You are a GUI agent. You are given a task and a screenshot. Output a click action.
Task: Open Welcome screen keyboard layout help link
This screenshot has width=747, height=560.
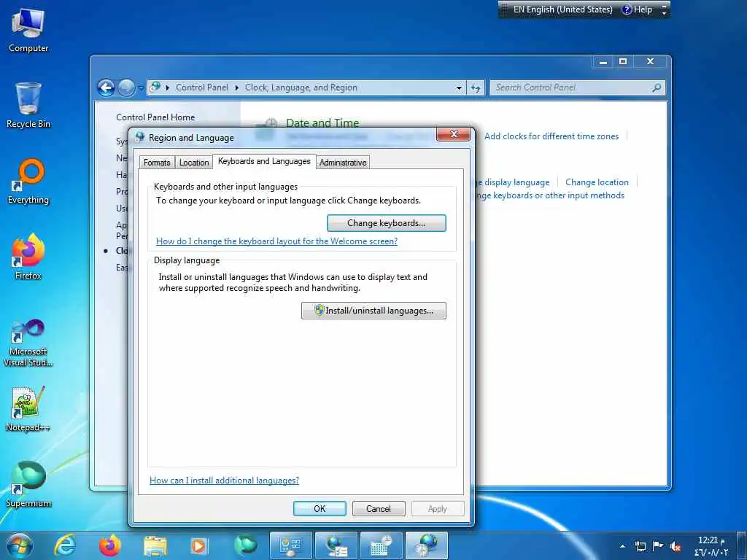276,241
